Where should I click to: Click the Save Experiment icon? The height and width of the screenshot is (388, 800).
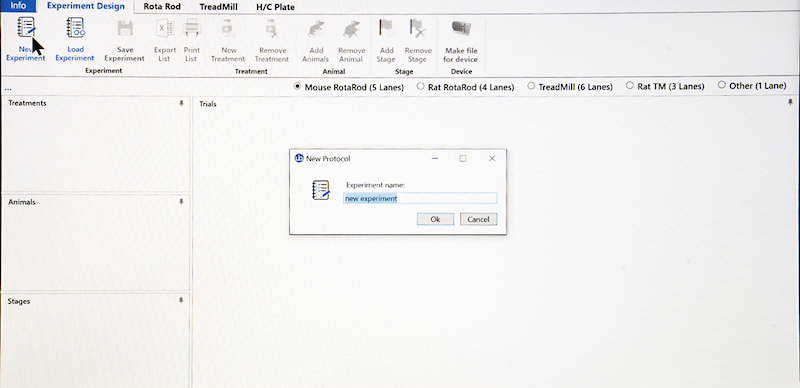tap(125, 28)
